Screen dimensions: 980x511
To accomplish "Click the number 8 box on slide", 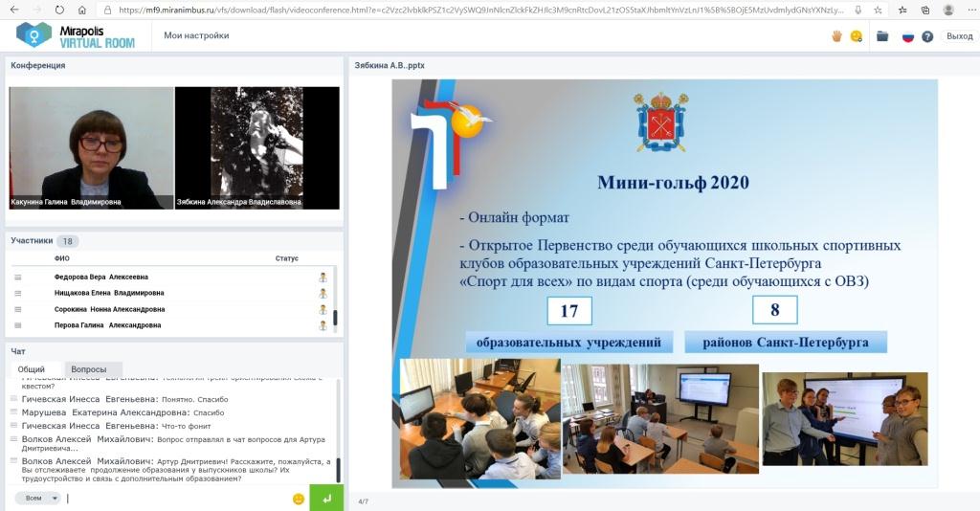I will pos(775,310).
